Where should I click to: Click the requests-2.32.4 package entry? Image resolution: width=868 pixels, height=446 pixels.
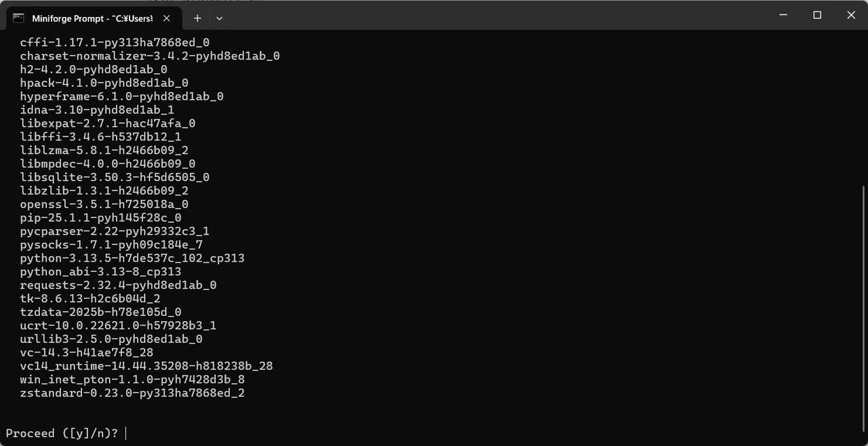(x=119, y=285)
